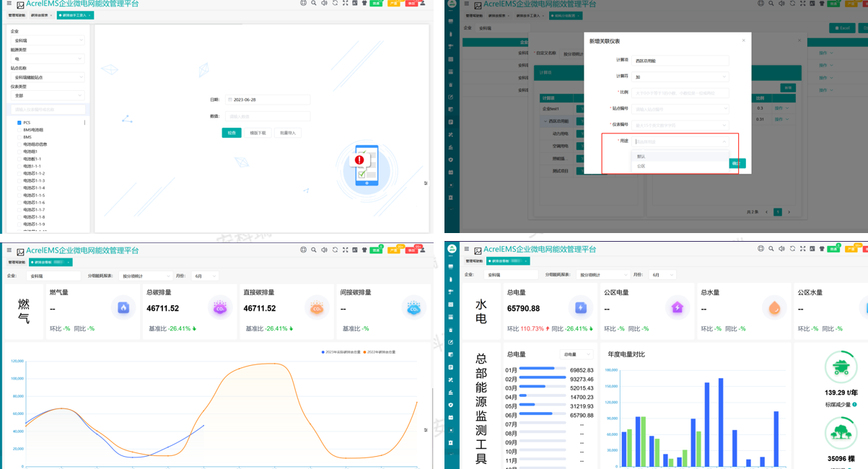The height and width of the screenshot is (469, 868).
Task: Click search icon in gas dashboard header
Action: point(314,250)
